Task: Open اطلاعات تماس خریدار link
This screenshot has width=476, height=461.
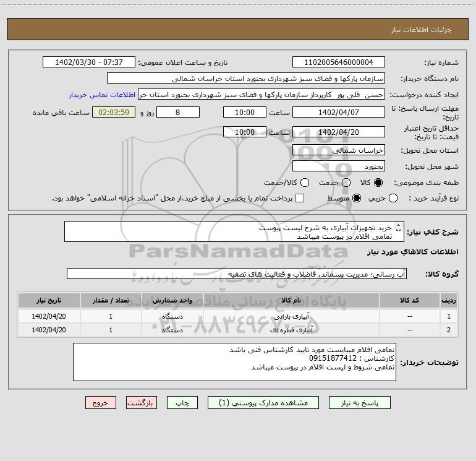Action: (x=102, y=95)
